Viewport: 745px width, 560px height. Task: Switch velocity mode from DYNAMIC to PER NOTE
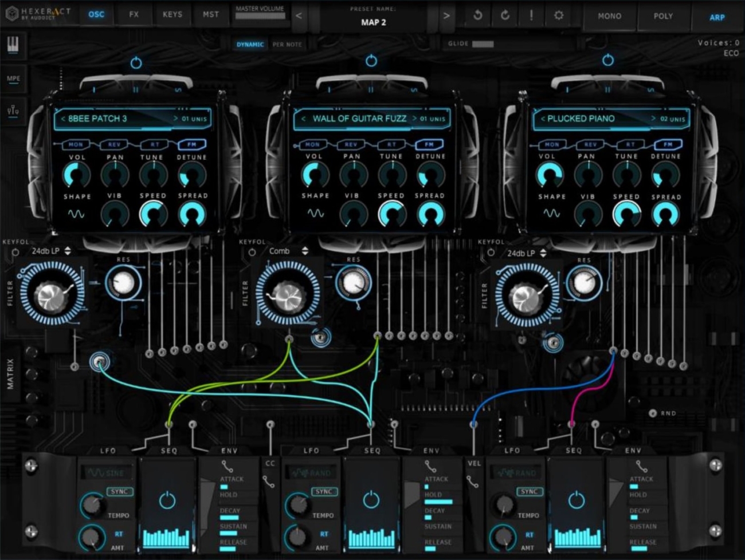coord(288,44)
